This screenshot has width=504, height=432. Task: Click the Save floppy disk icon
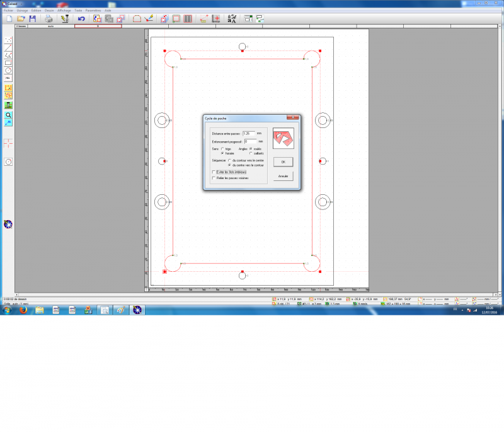[32, 19]
